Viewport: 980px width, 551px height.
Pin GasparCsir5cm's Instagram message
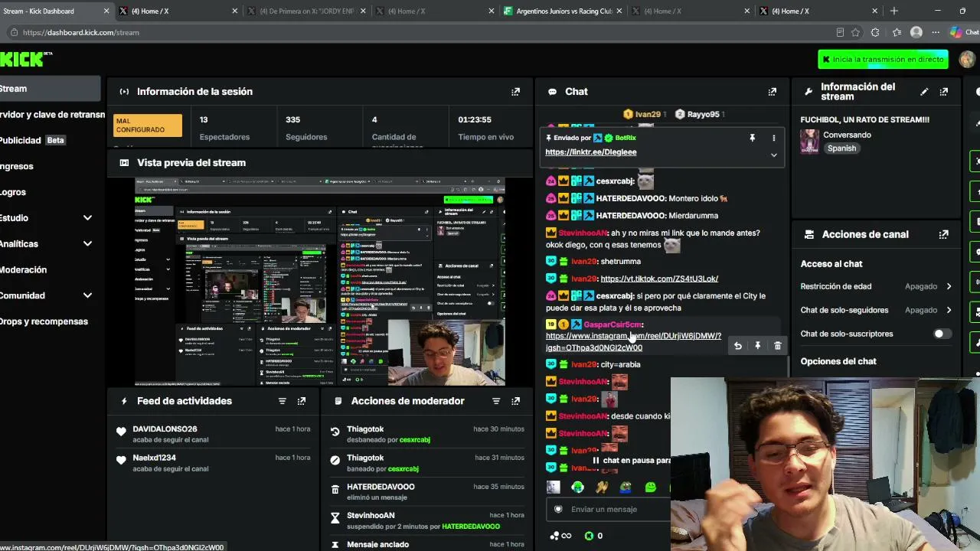coord(757,346)
